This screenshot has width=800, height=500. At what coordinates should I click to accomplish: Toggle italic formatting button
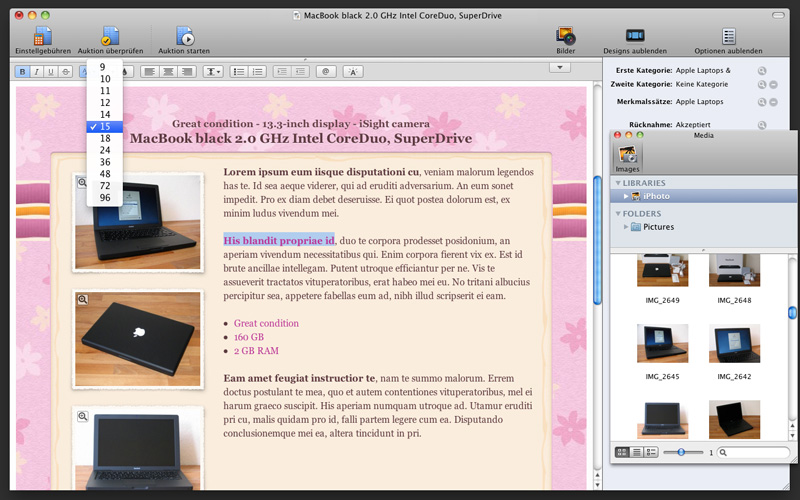coord(36,72)
